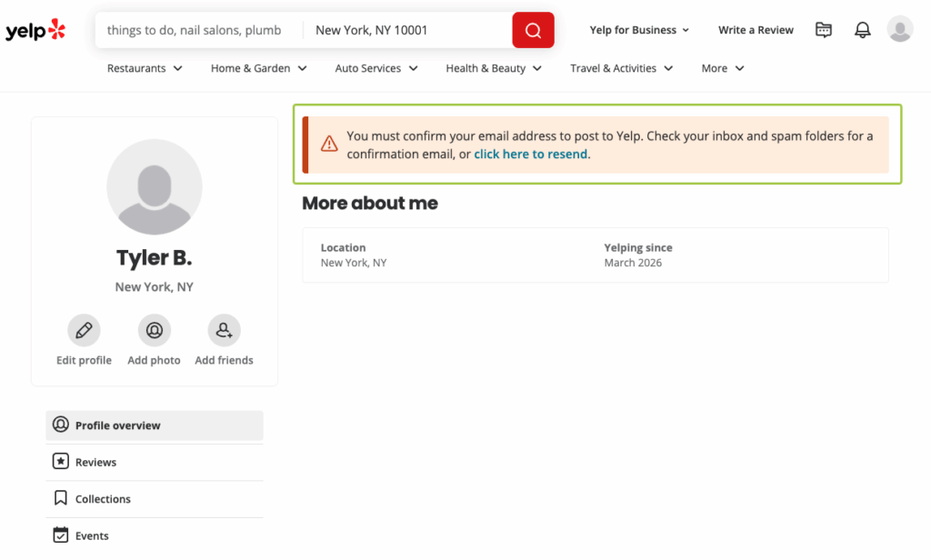The width and height of the screenshot is (931, 560).
Task: Expand the More navigation dropdown
Action: click(722, 67)
